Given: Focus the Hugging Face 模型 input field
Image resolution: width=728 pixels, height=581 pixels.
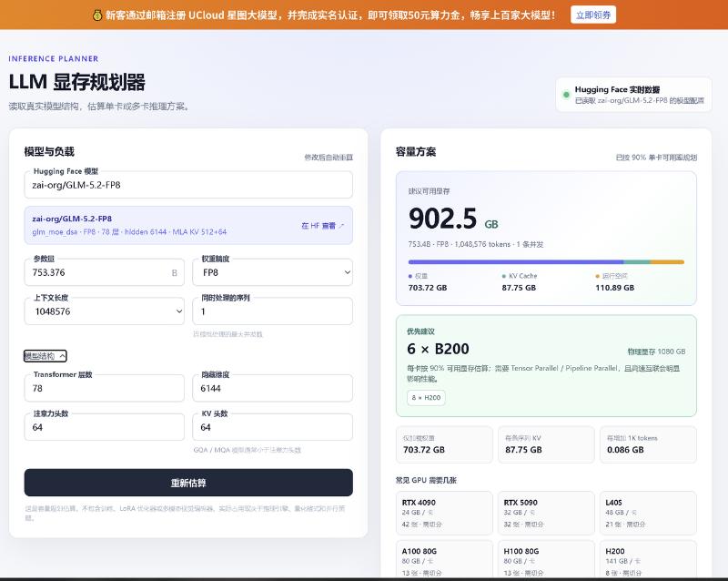Looking at the screenshot, I should [188, 185].
